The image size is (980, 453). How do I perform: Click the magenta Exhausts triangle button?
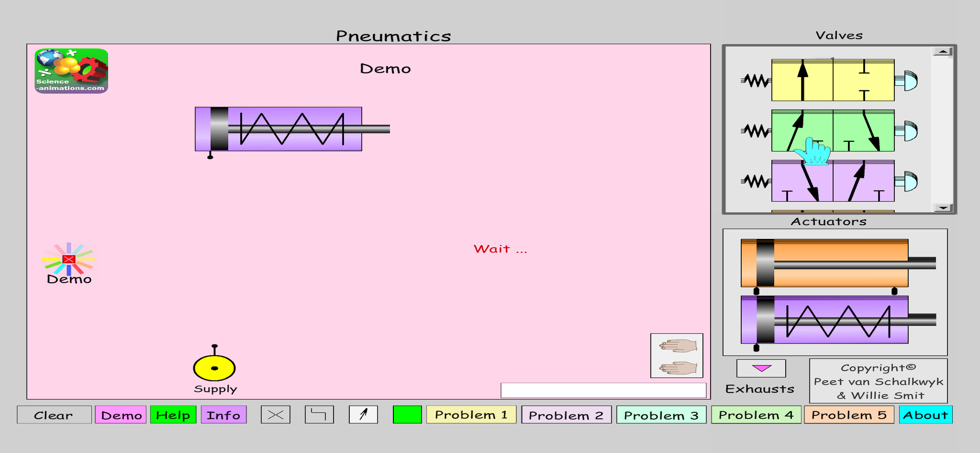coord(761,368)
